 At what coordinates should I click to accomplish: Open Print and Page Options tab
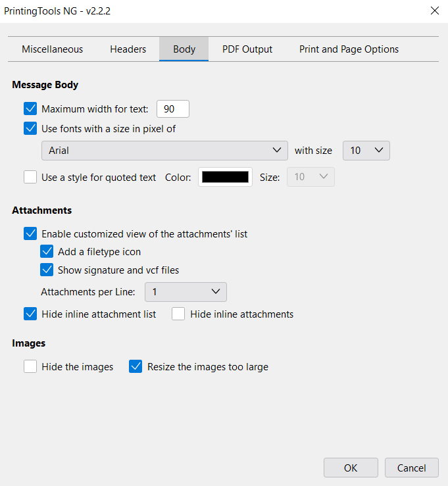[x=349, y=49]
